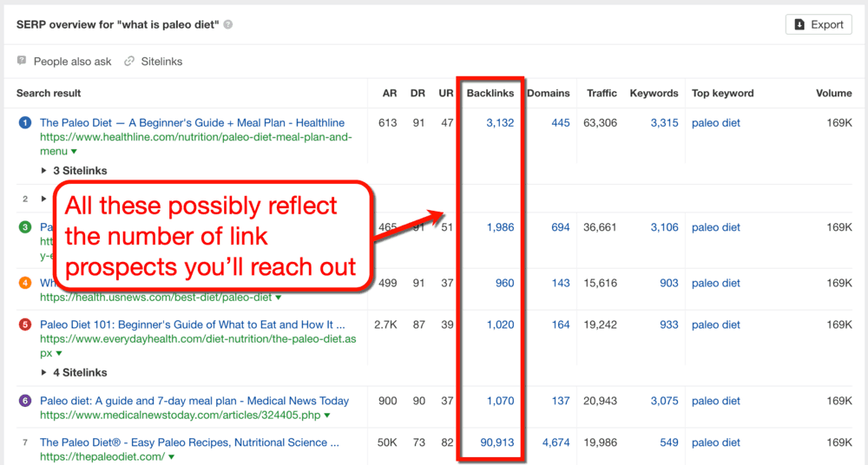
Task: Click the Keywords column header
Action: tap(654, 93)
